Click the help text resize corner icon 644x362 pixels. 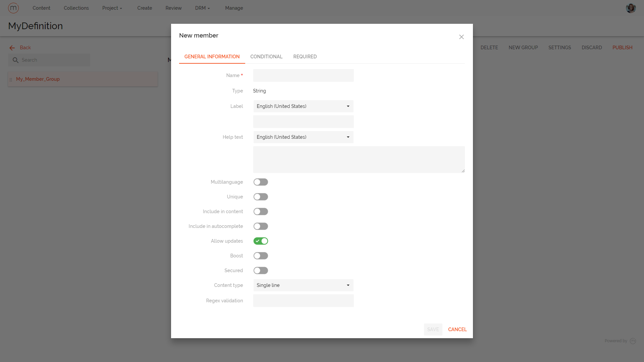coord(463,171)
